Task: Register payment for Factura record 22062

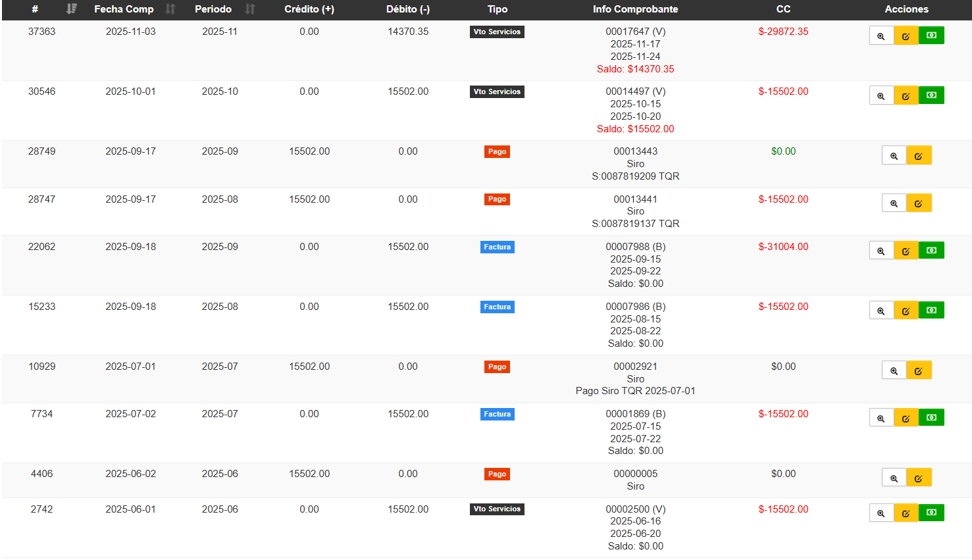Action: [931, 251]
